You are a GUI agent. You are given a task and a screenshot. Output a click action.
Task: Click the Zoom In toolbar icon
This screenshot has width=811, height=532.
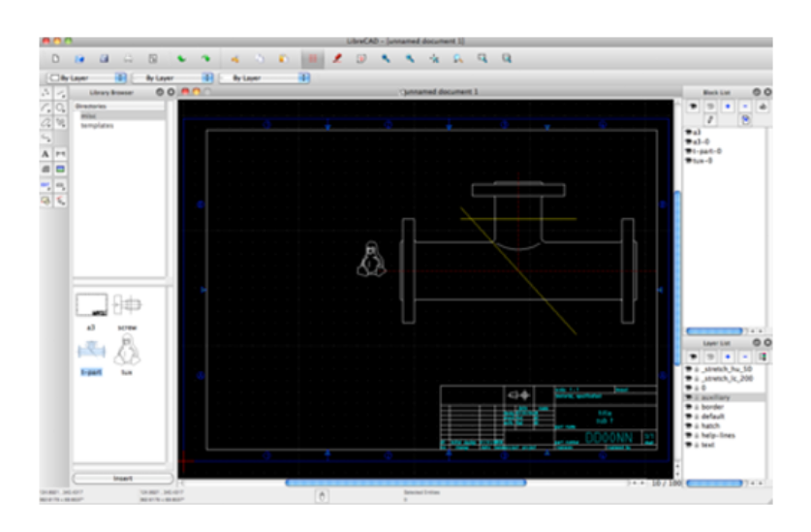click(x=386, y=58)
